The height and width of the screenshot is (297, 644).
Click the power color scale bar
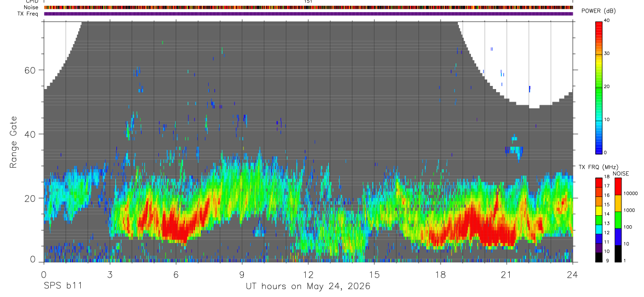coord(598,87)
